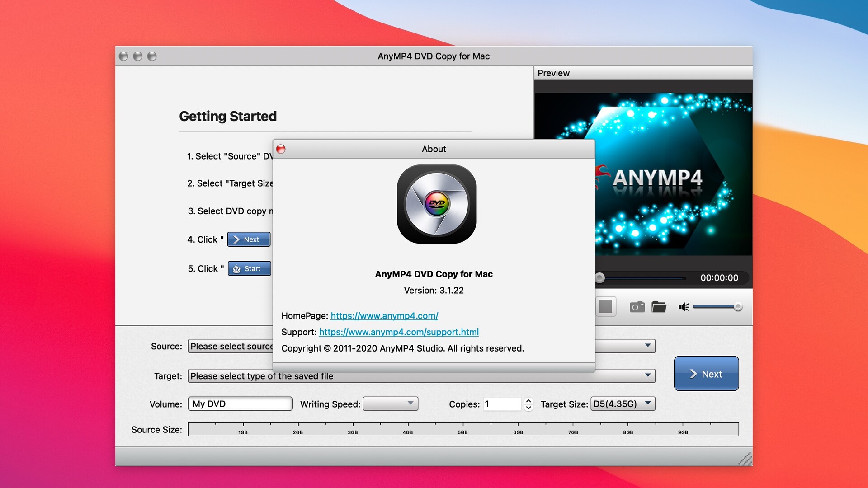Decrease Copies with the lower stepper arrow
Image resolution: width=868 pixels, height=488 pixels.
528,408
